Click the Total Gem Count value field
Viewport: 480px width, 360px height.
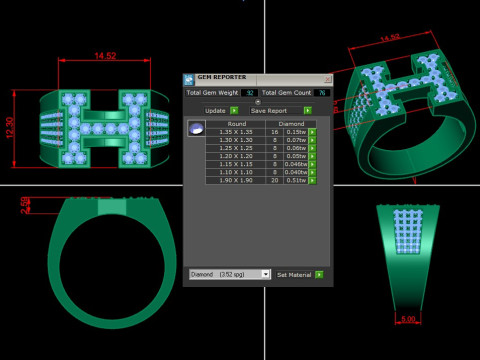322,93
